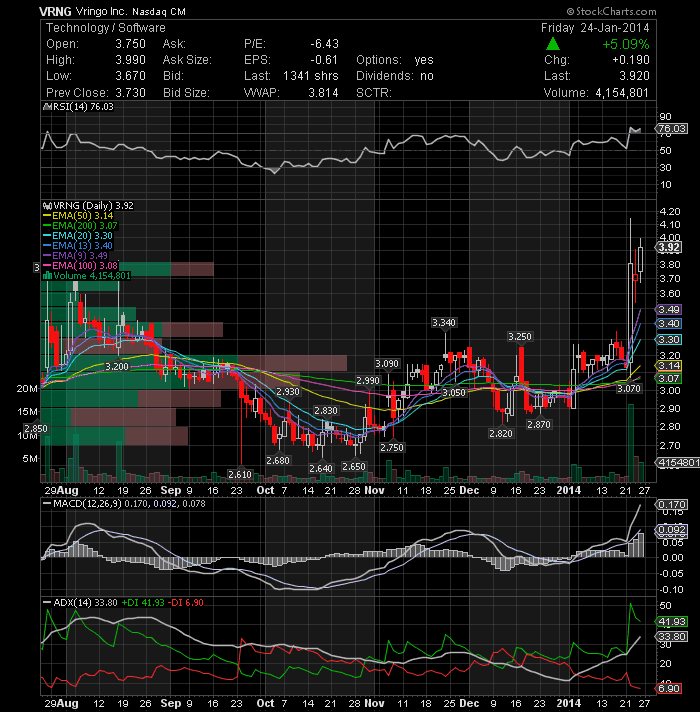Image resolution: width=700 pixels, height=712 pixels.
Task: Click the 2.820 low price annotation
Action: point(501,434)
